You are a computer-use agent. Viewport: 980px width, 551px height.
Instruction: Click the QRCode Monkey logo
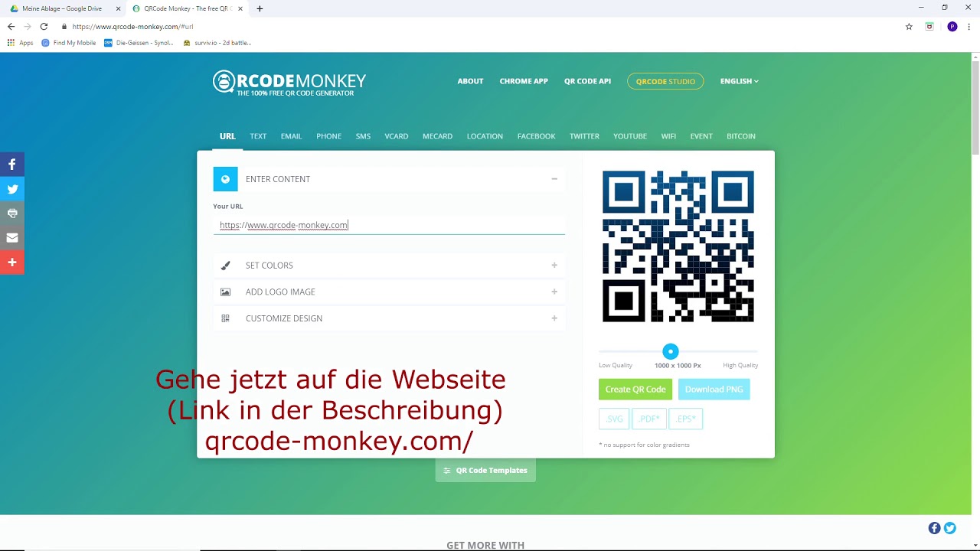(x=289, y=83)
